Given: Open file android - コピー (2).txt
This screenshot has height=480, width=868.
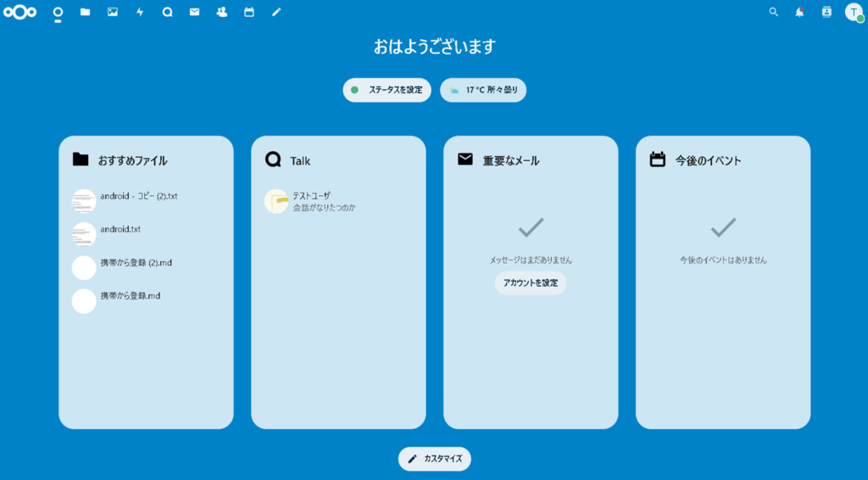Looking at the screenshot, I should 138,197.
